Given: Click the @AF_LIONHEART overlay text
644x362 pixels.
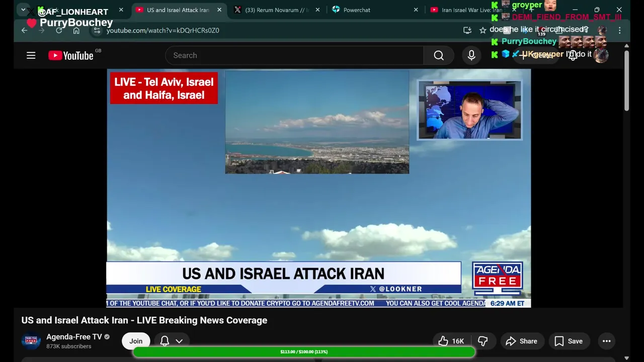Looking at the screenshot, I should click(73, 12).
